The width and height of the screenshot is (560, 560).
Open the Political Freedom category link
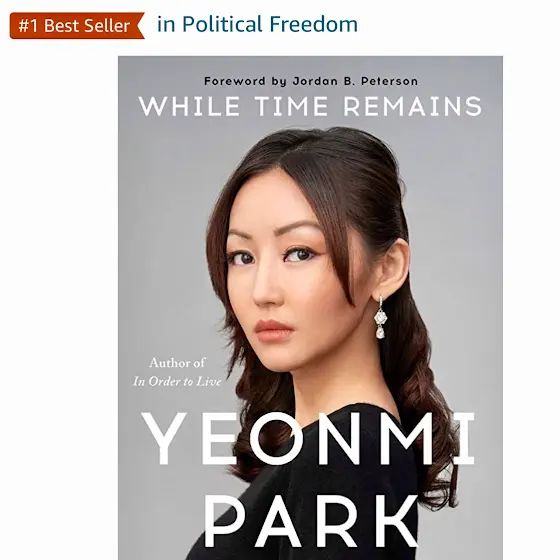coord(257,24)
